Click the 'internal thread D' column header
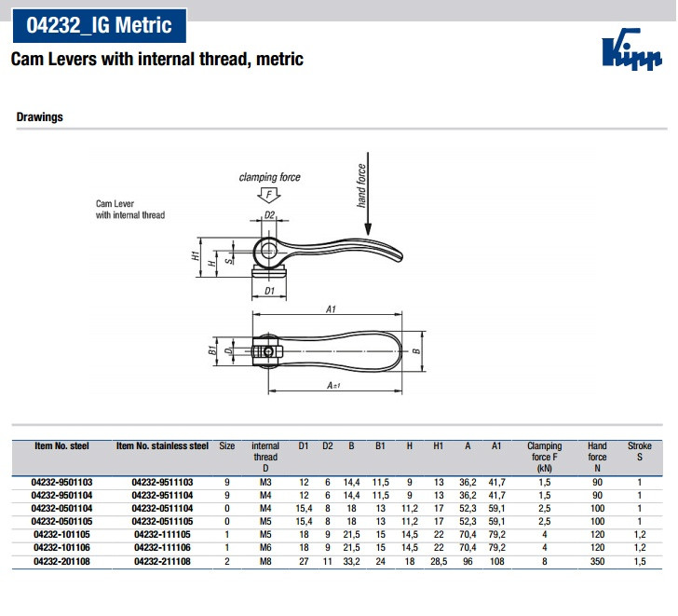Screen dimensions: 678x616 coord(265,457)
